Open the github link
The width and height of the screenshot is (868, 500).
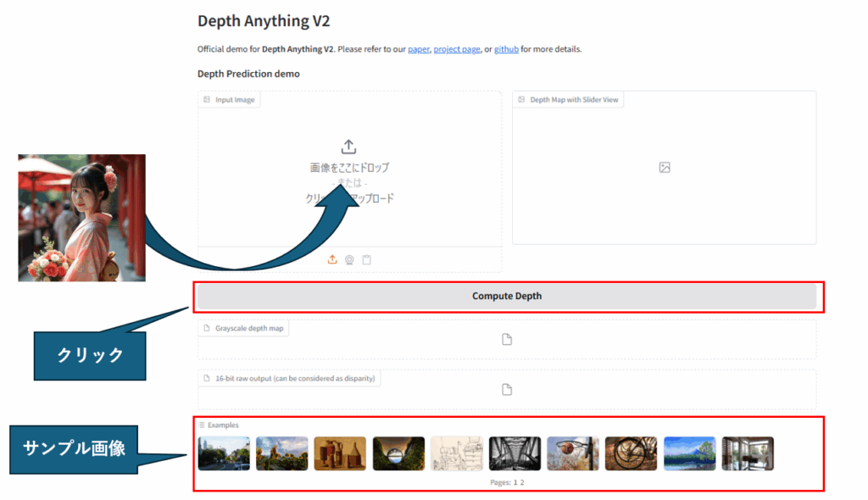506,49
